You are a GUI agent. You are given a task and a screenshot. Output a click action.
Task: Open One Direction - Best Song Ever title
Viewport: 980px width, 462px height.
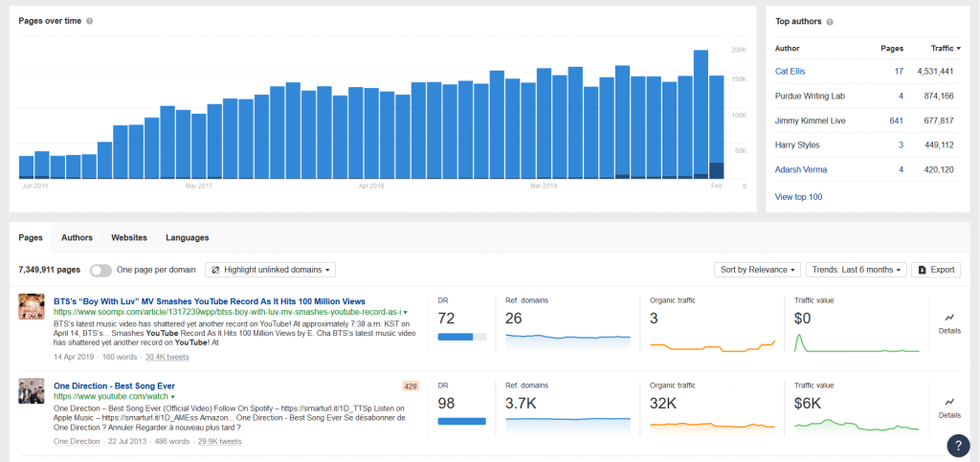point(115,385)
